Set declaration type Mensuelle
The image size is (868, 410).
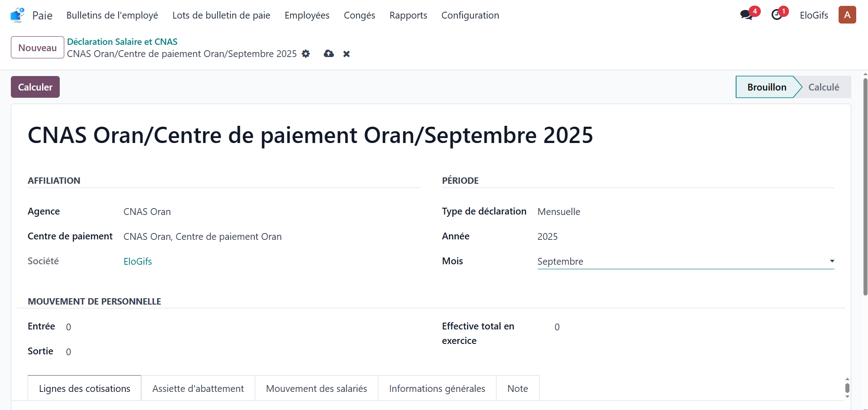(x=559, y=211)
